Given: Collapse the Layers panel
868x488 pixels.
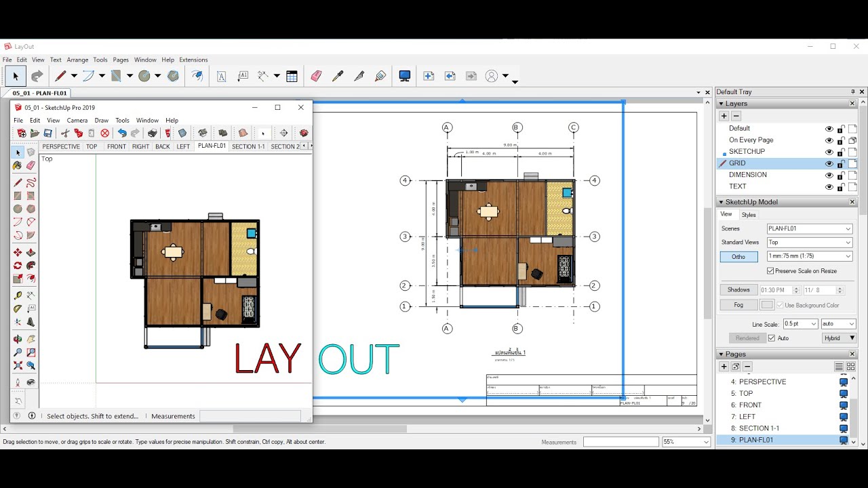Looking at the screenshot, I should point(721,104).
